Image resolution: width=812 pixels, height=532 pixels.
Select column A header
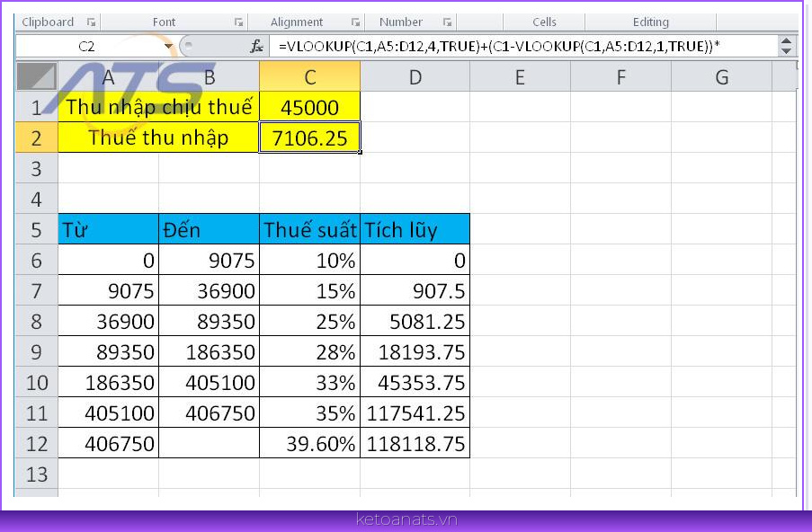coord(108,76)
